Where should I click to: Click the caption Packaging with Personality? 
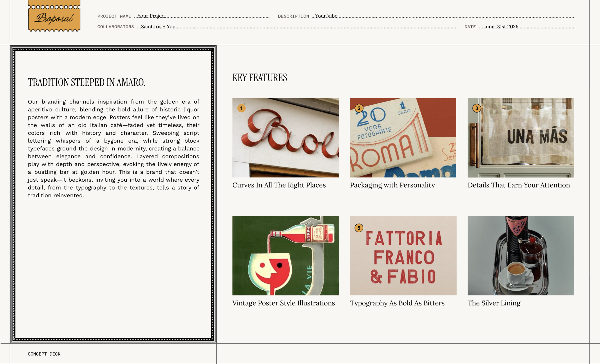[x=392, y=185]
